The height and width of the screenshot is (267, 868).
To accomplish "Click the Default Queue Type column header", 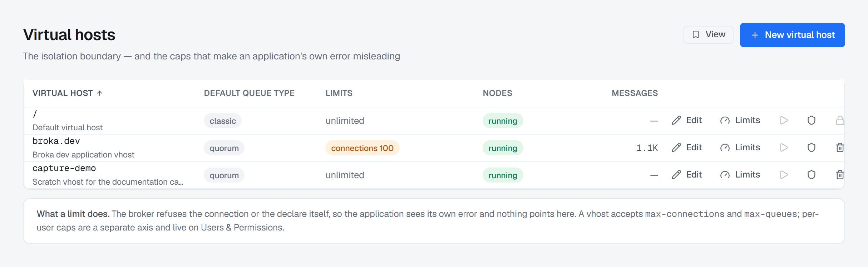I will tap(249, 93).
